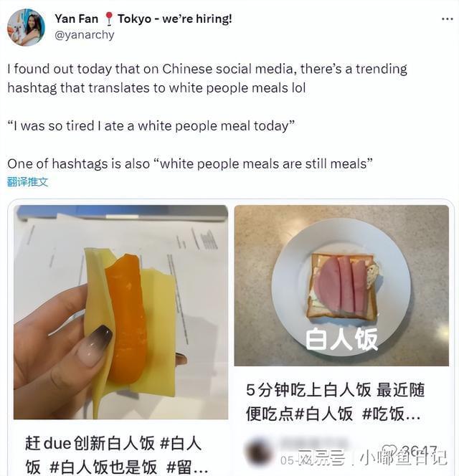
Task: Click the #白人饭也是饭 hashtag
Action: coord(103,467)
